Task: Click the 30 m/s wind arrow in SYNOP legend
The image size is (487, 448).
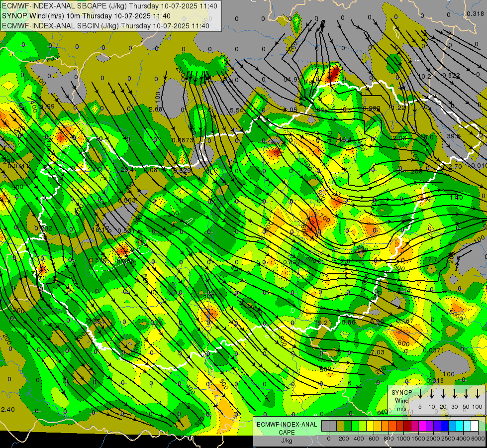Action: [x=454, y=394]
